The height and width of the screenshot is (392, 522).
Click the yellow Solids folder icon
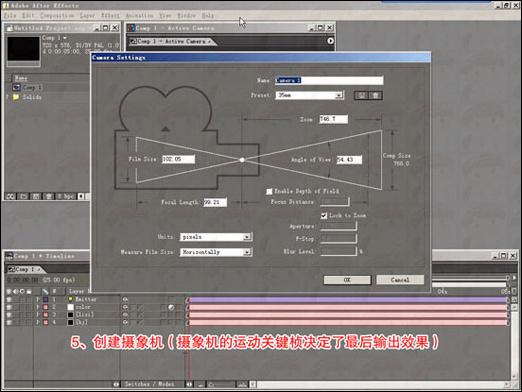click(x=16, y=97)
